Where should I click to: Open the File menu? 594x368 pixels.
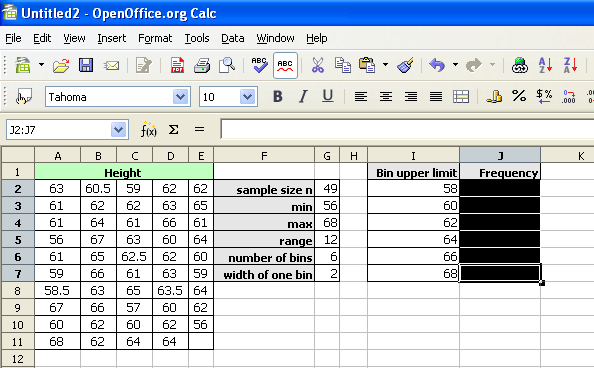pyautogui.click(x=13, y=38)
